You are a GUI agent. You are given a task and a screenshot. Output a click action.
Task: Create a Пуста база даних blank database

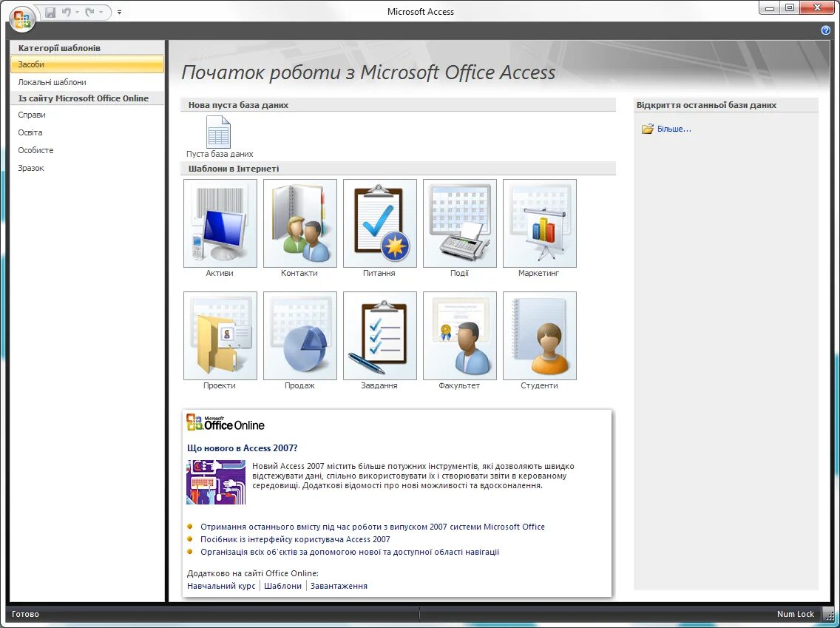219,137
